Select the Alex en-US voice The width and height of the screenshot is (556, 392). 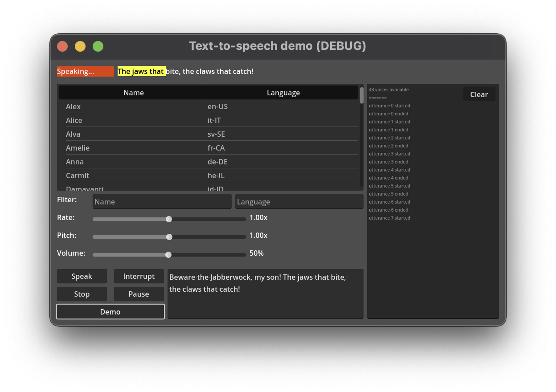(134, 106)
